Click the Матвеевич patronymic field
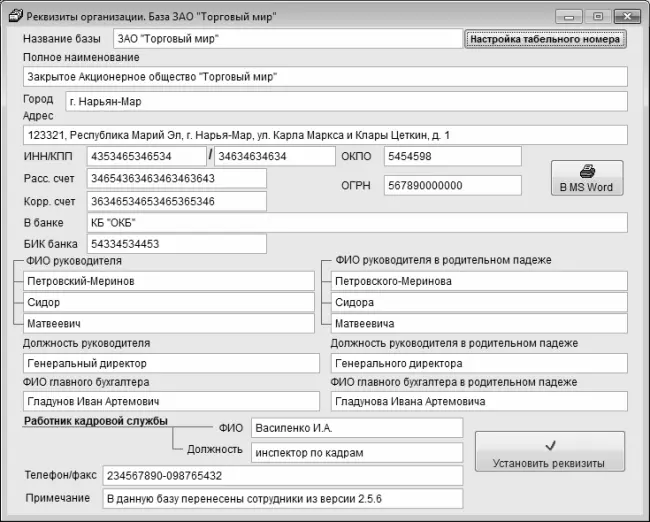The height and width of the screenshot is (522, 650). tap(169, 323)
